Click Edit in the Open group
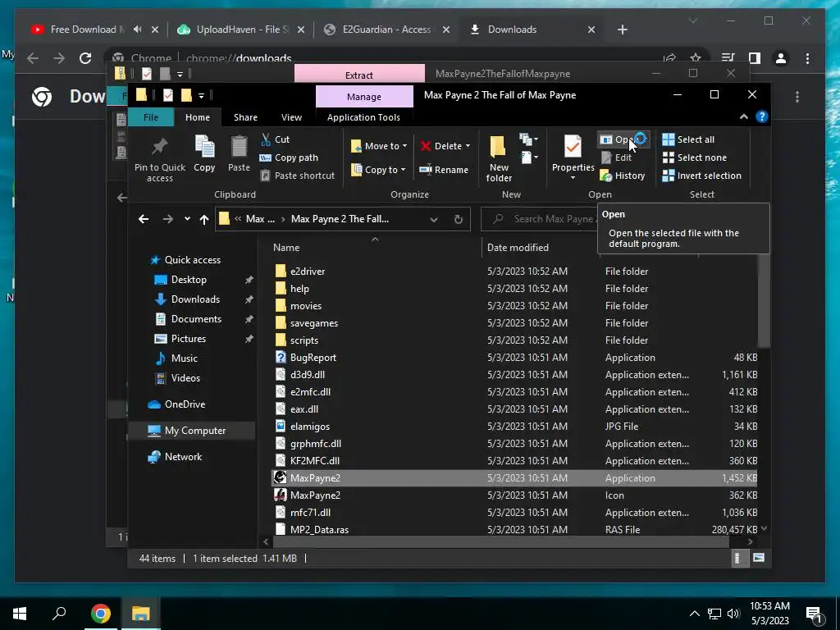This screenshot has height=630, width=840. (616, 157)
